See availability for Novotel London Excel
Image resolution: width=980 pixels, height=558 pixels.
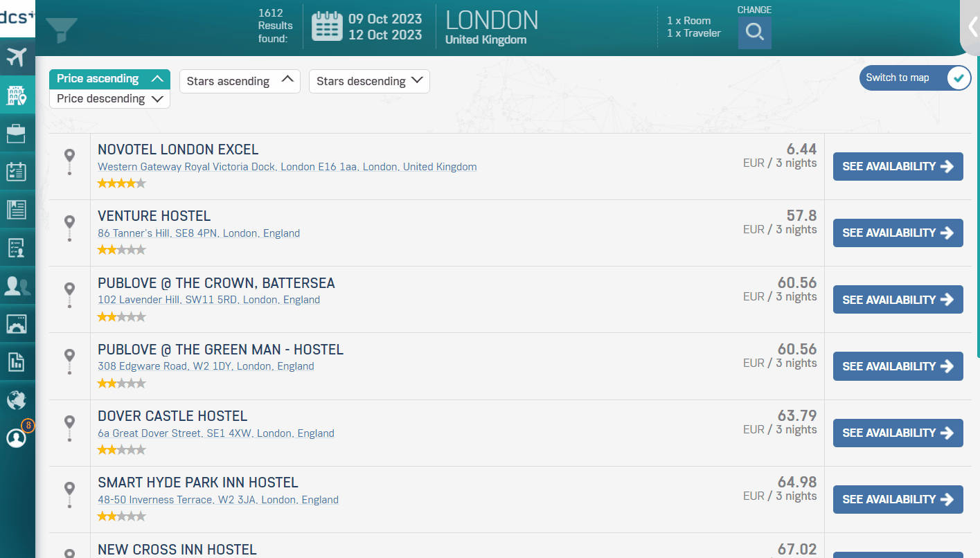tap(898, 167)
